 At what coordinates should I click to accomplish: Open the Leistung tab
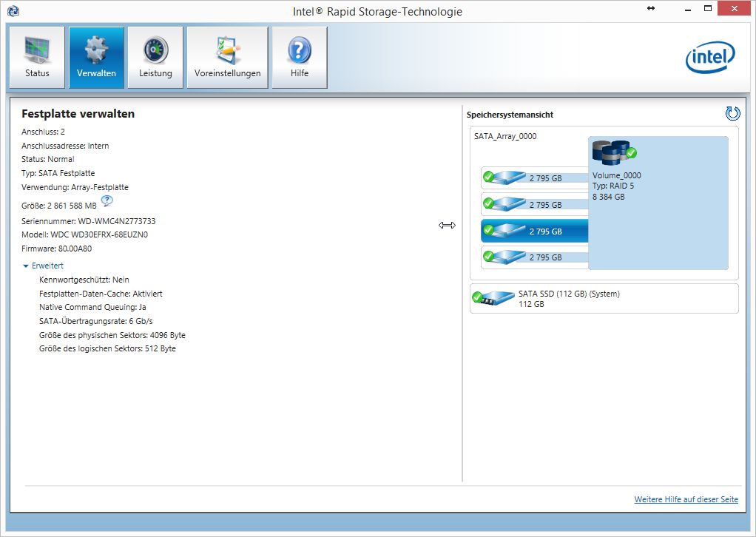click(155, 58)
